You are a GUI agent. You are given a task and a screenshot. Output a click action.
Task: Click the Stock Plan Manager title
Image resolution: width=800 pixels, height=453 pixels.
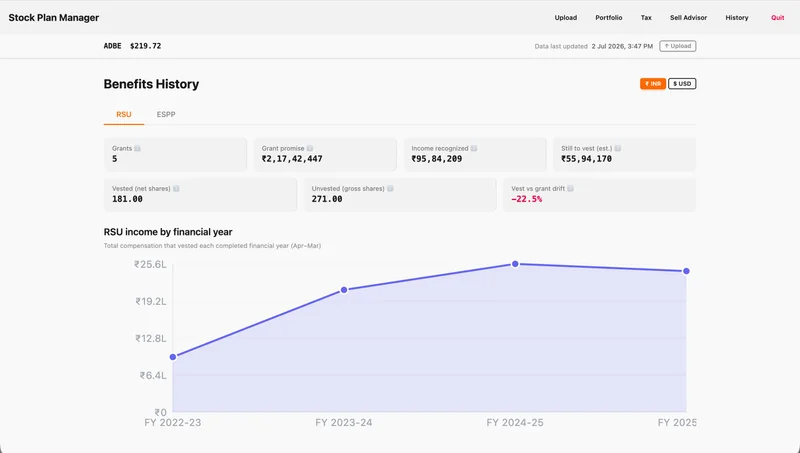(54, 17)
